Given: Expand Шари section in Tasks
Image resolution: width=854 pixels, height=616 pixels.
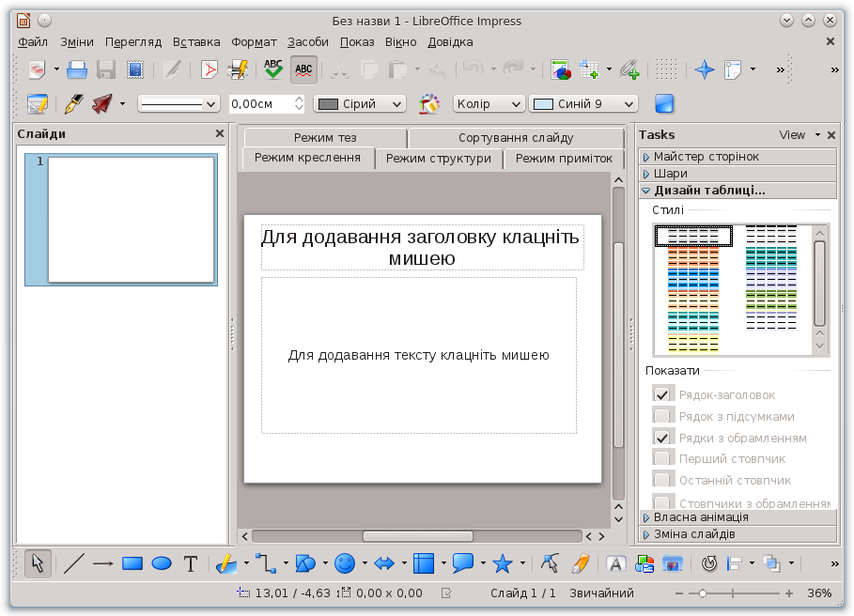Looking at the screenshot, I should 738,174.
